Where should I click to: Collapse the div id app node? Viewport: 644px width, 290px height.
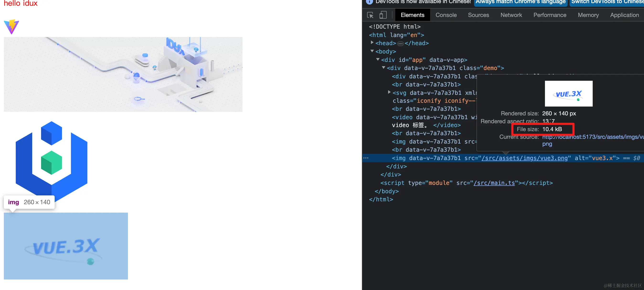pos(378,59)
